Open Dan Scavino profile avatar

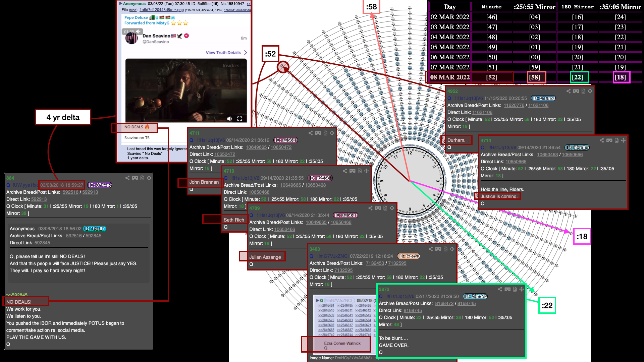[x=131, y=38]
